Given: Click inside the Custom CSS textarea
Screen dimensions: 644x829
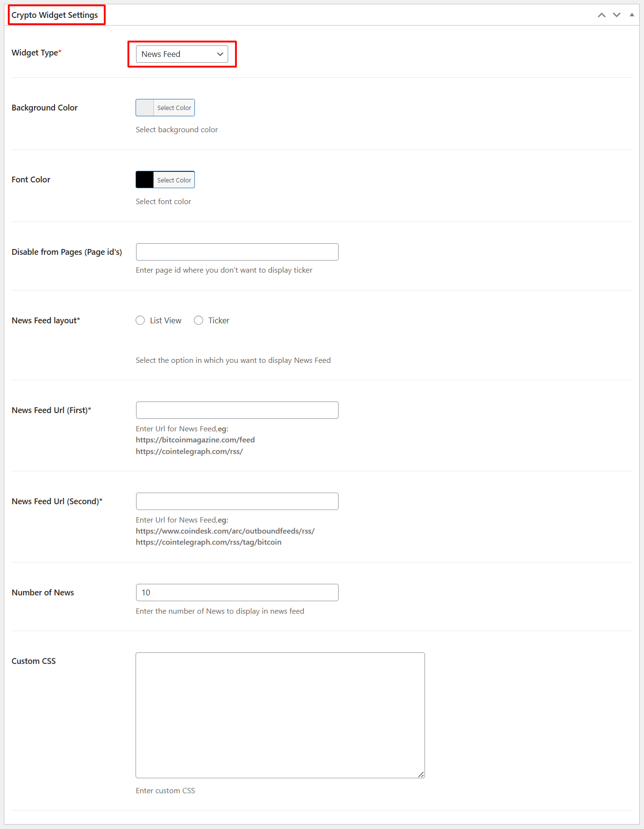Looking at the screenshot, I should click(280, 715).
